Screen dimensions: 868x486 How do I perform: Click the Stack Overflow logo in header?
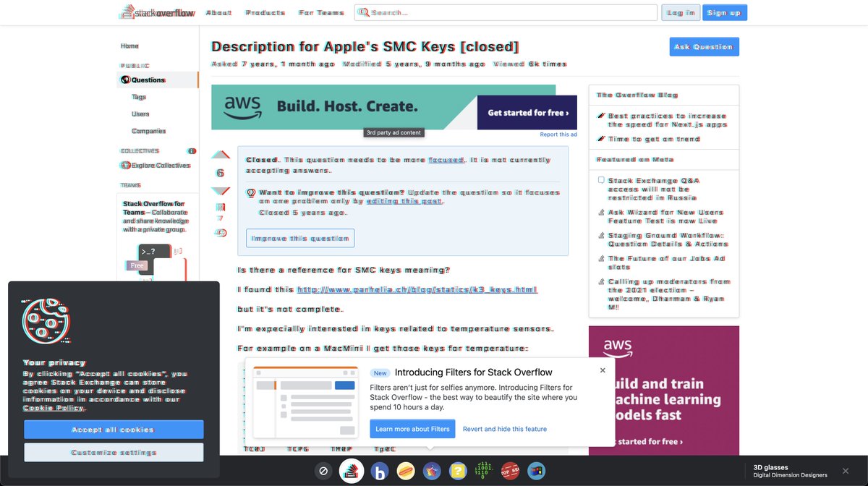click(158, 12)
